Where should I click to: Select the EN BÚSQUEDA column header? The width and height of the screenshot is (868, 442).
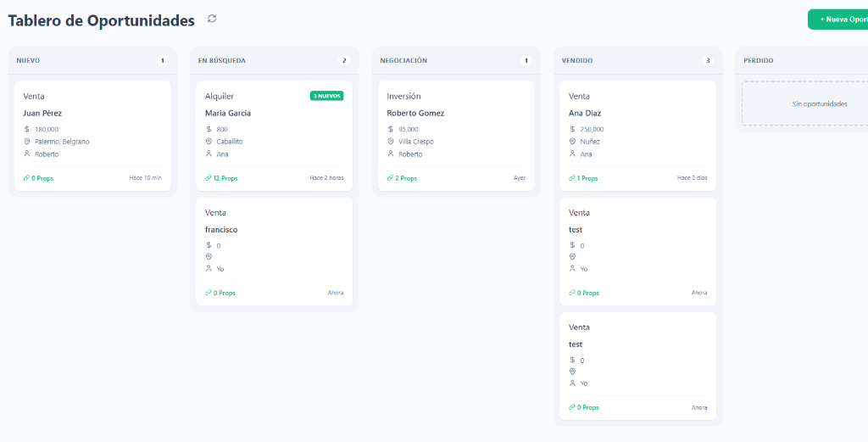pyautogui.click(x=221, y=61)
